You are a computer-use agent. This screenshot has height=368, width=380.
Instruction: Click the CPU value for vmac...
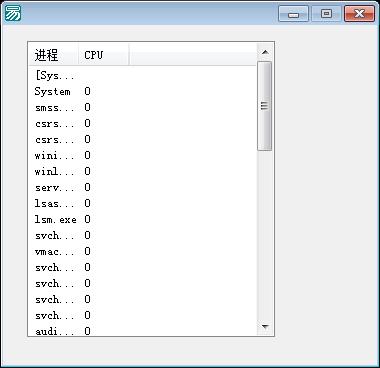point(87,251)
